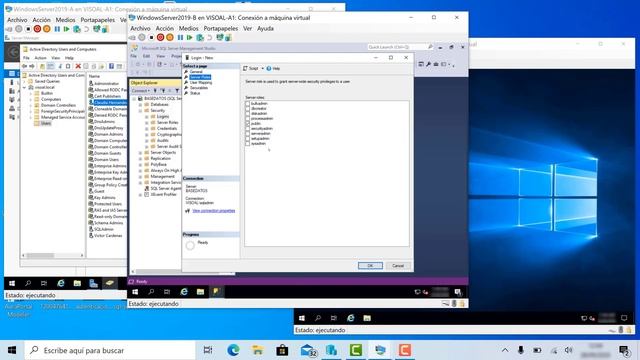Click green Start icon in WindowsServer2019-B toolbar

[x=189, y=38]
